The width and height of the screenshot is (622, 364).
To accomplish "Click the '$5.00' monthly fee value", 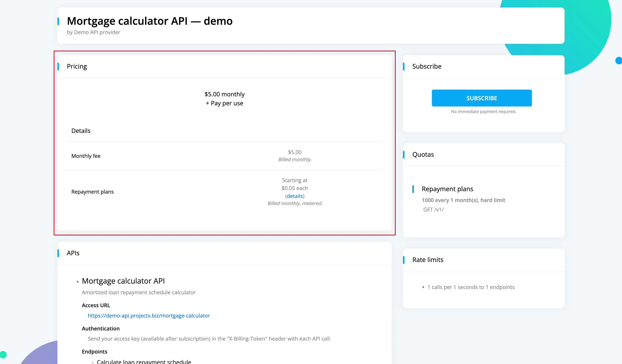I will (295, 152).
